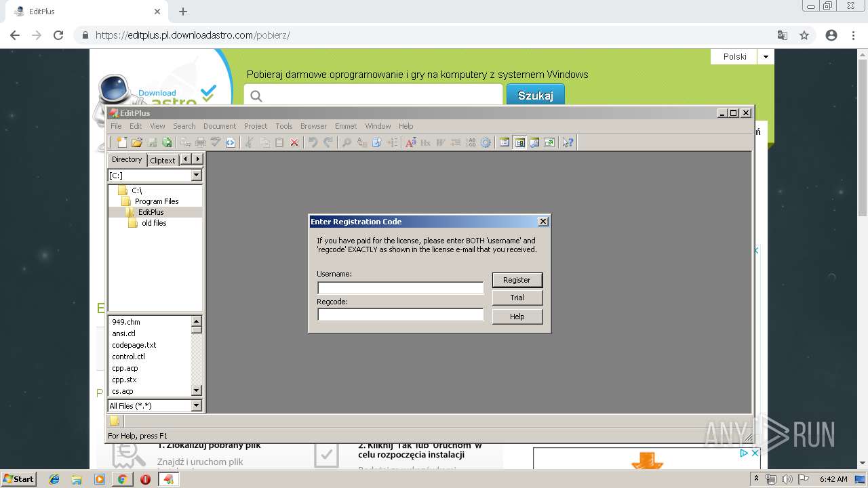Viewport: 868px width, 488px height.
Task: Click the Redo arrow icon
Action: point(328,142)
